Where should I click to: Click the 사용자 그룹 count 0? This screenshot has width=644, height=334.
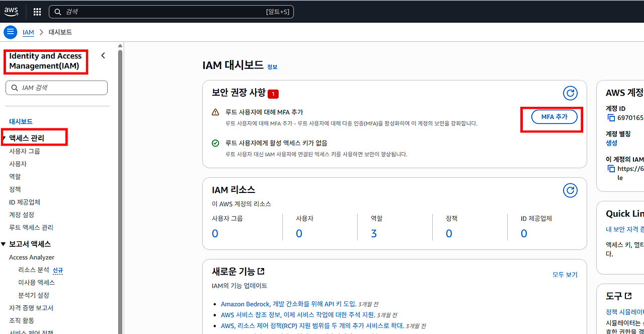pyautogui.click(x=215, y=234)
